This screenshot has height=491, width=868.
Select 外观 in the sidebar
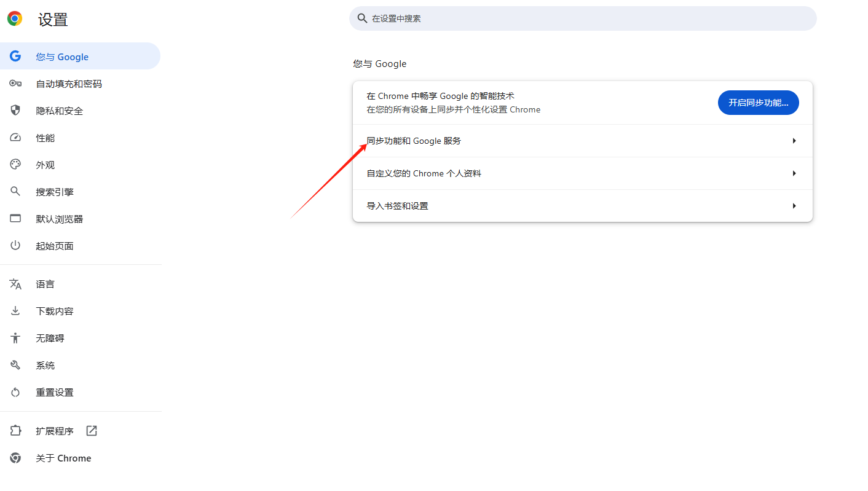[x=80, y=165]
